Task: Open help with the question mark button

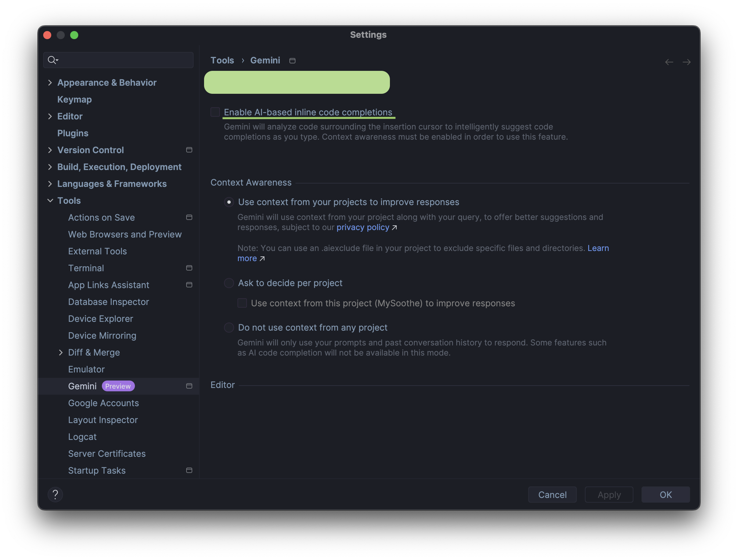Action: [55, 495]
